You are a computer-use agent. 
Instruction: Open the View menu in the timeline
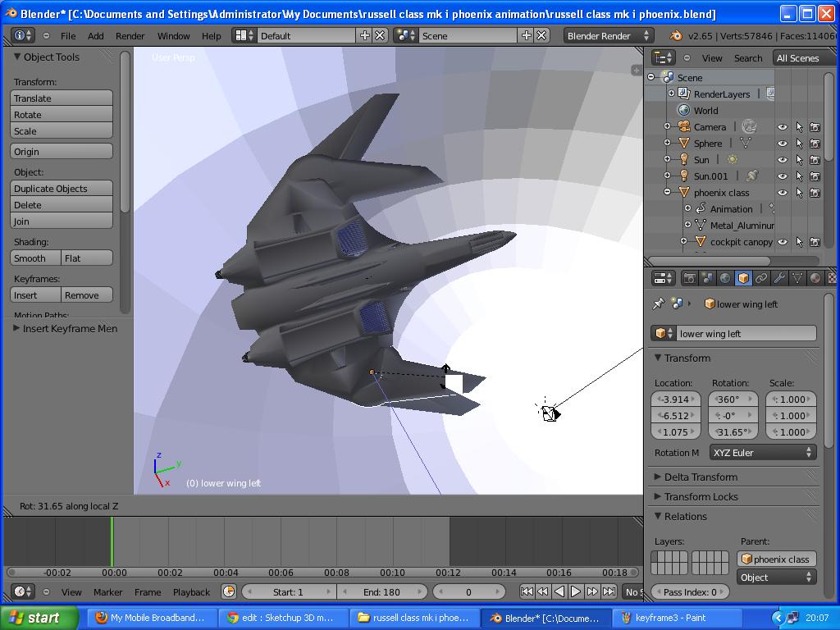pyautogui.click(x=71, y=591)
